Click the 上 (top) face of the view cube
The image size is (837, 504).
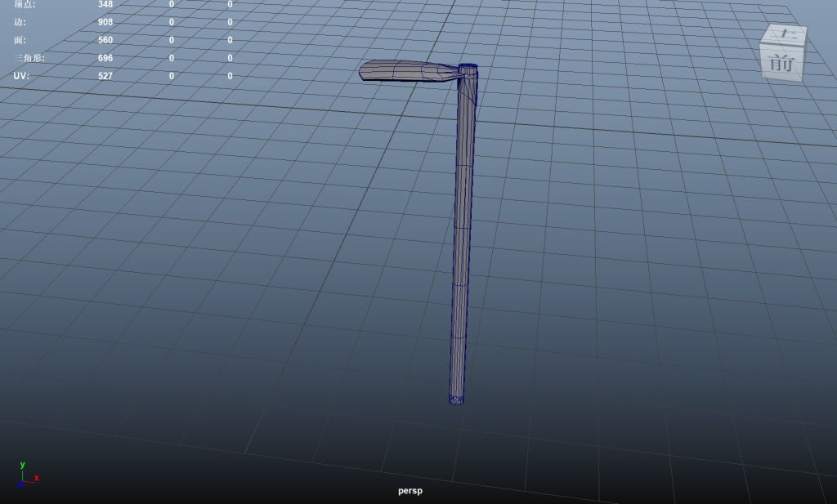click(x=786, y=34)
